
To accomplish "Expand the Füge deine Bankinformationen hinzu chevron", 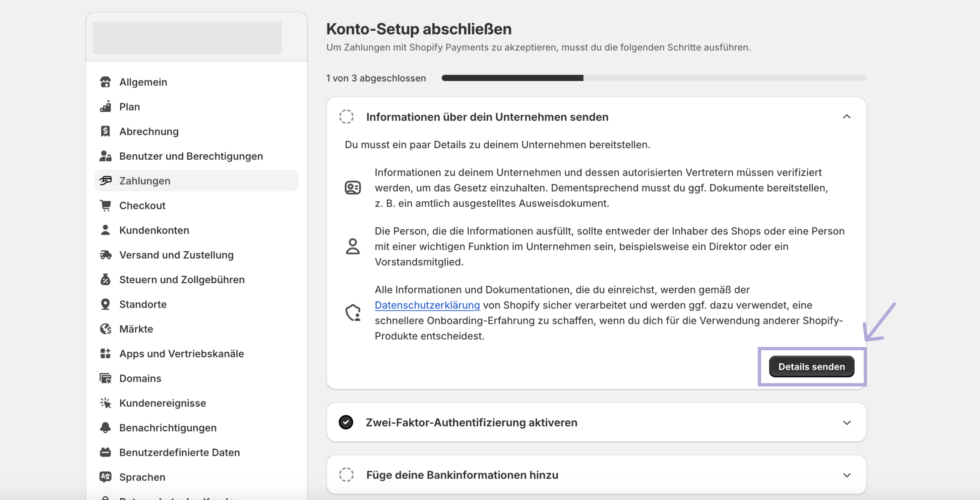I will click(847, 475).
